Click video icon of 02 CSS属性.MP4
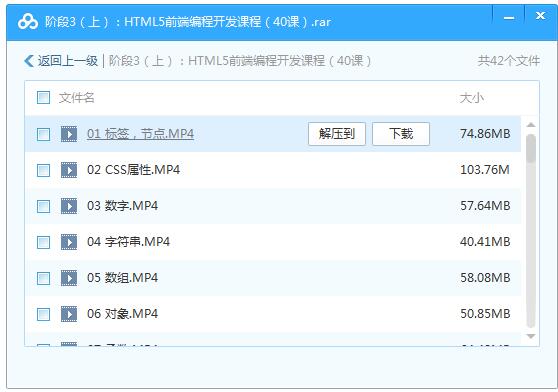 point(69,170)
